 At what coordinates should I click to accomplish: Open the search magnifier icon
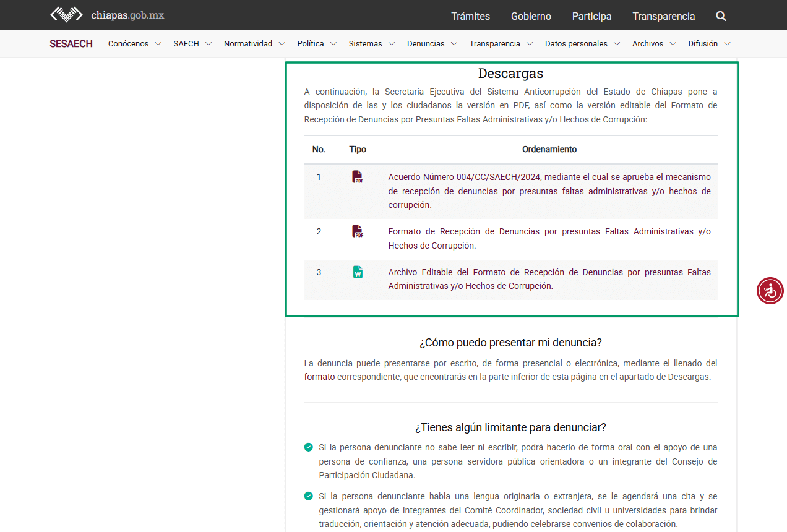pyautogui.click(x=721, y=16)
